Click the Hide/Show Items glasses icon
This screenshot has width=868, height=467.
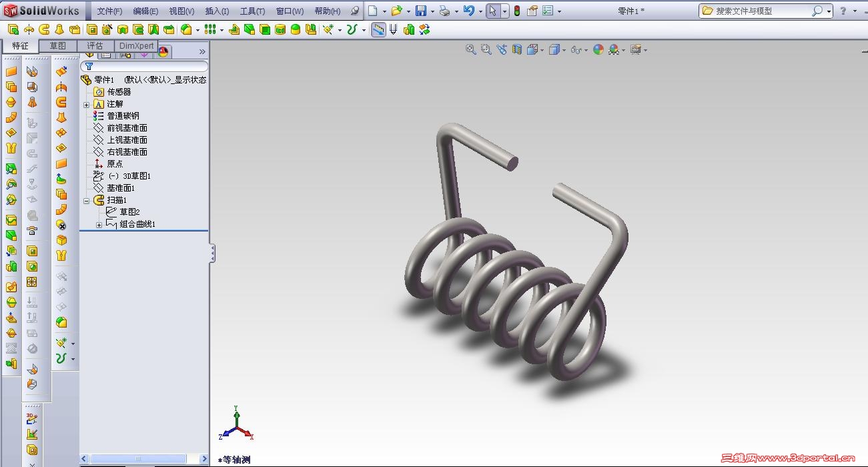[x=576, y=49]
